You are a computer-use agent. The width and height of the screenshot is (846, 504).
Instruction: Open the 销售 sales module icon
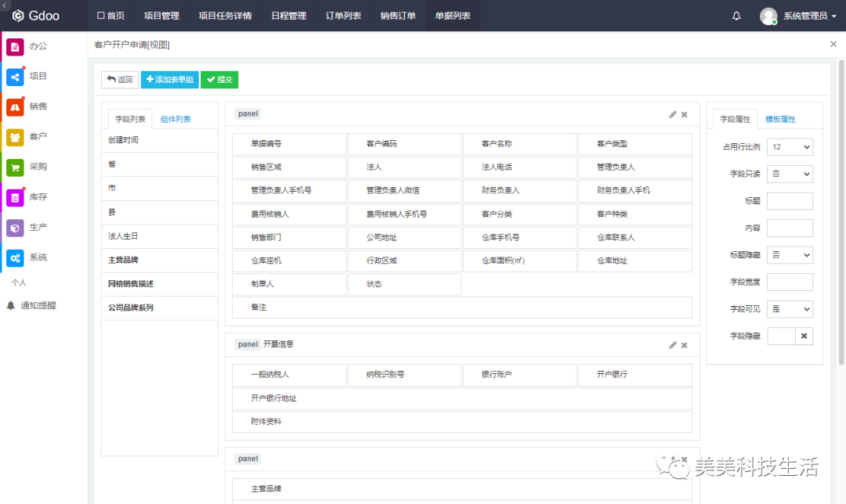point(15,107)
